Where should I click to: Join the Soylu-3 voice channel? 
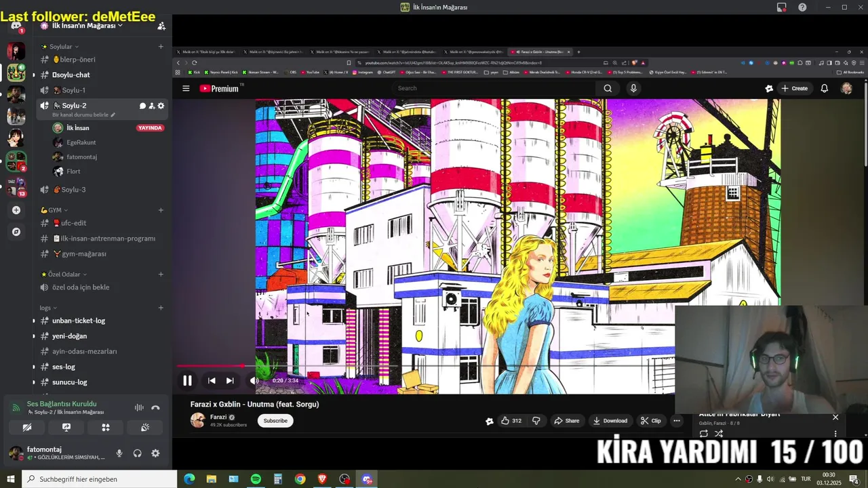pos(102,190)
